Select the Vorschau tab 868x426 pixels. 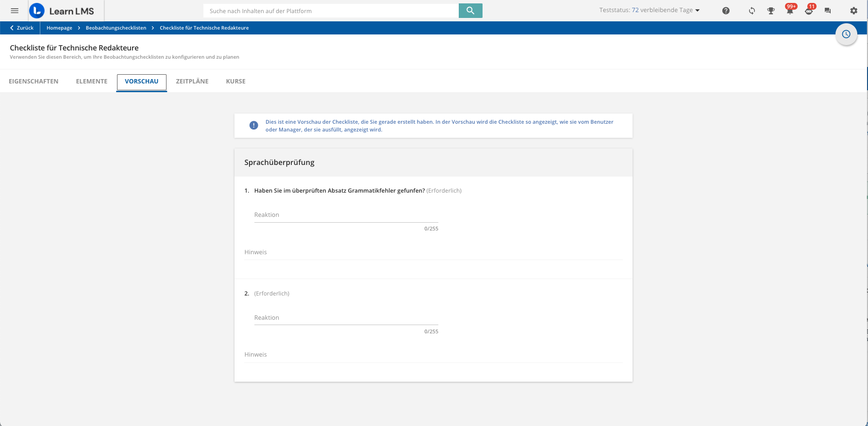pyautogui.click(x=142, y=82)
